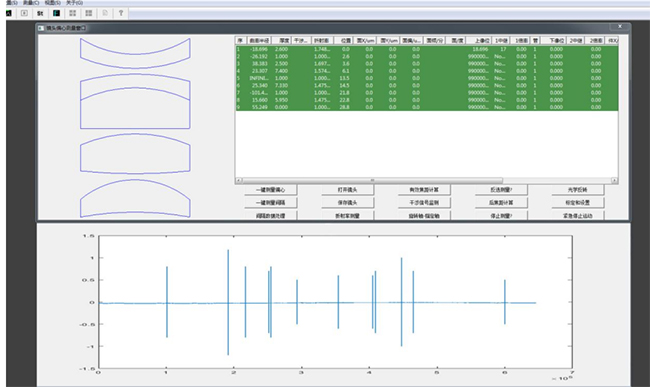Click the lens window title bar icon
This screenshot has height=387, width=650.
41,28
